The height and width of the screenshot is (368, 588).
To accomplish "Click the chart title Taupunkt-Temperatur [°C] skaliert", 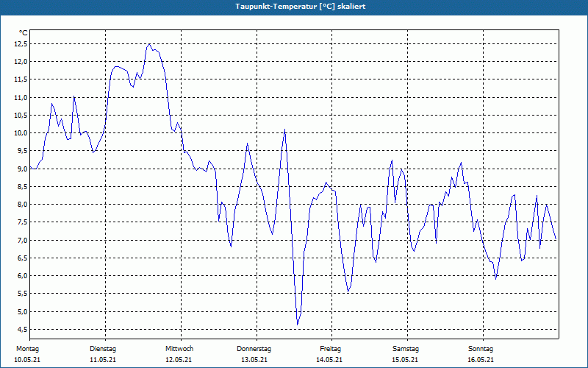I will [301, 7].
